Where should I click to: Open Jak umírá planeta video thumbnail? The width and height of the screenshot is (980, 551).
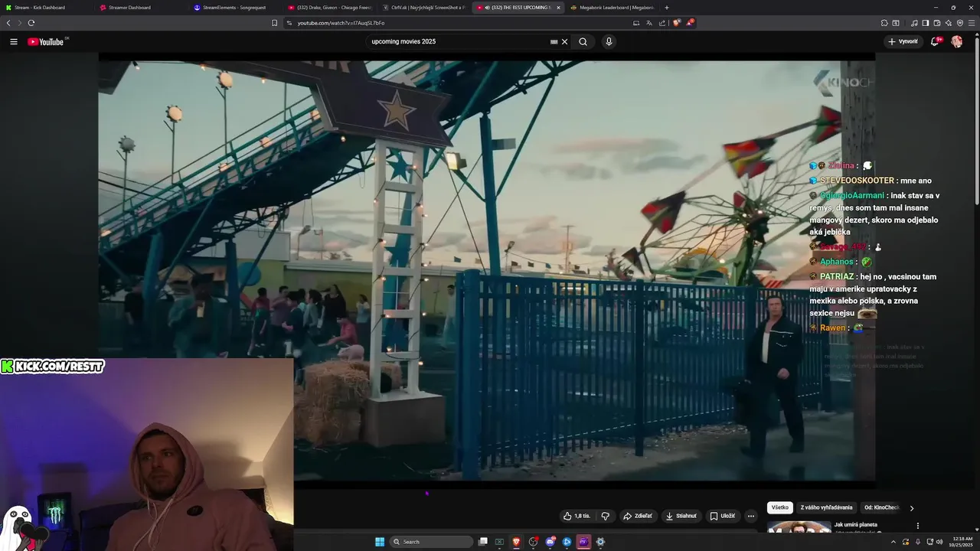point(799,527)
